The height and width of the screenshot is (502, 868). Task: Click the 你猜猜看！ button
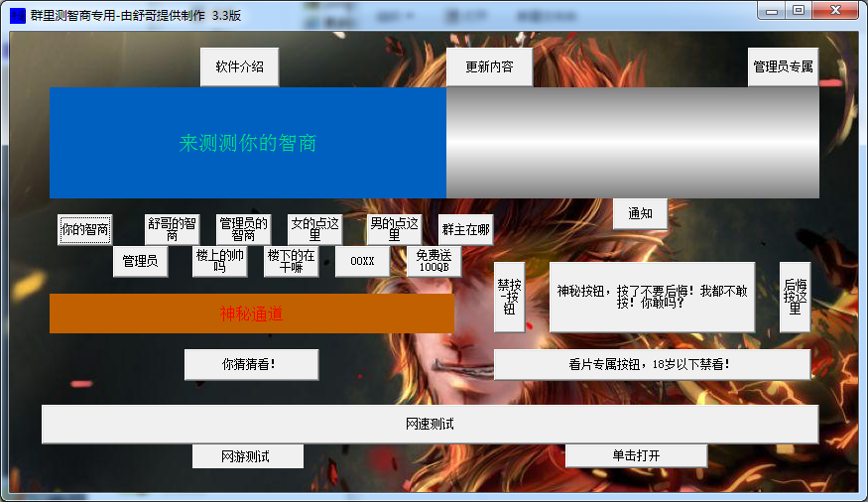point(251,365)
